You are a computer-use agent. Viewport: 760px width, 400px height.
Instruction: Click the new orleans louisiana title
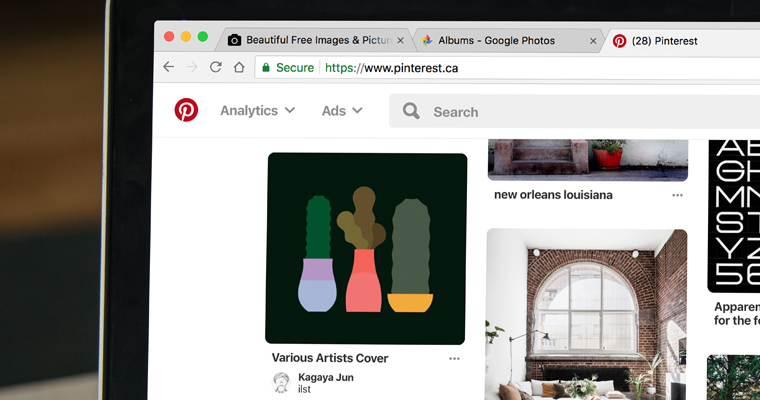tap(553, 194)
